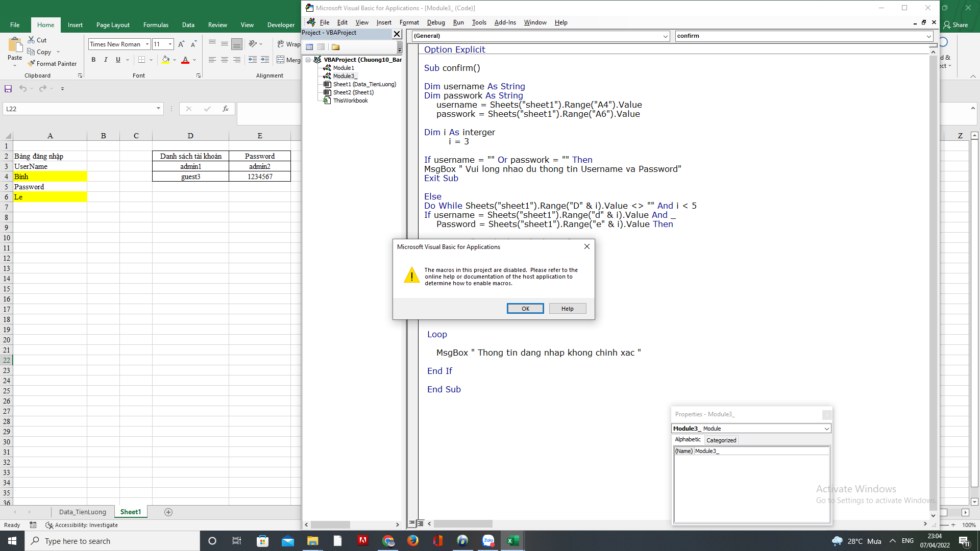Viewport: 980px width, 551px height.
Task: Toggle Italic formatting
Action: (106, 60)
